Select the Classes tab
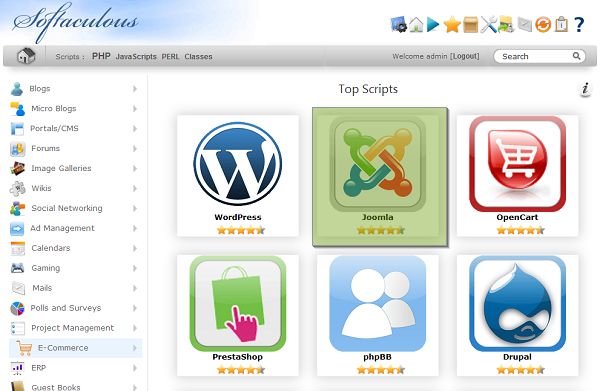 (x=198, y=57)
